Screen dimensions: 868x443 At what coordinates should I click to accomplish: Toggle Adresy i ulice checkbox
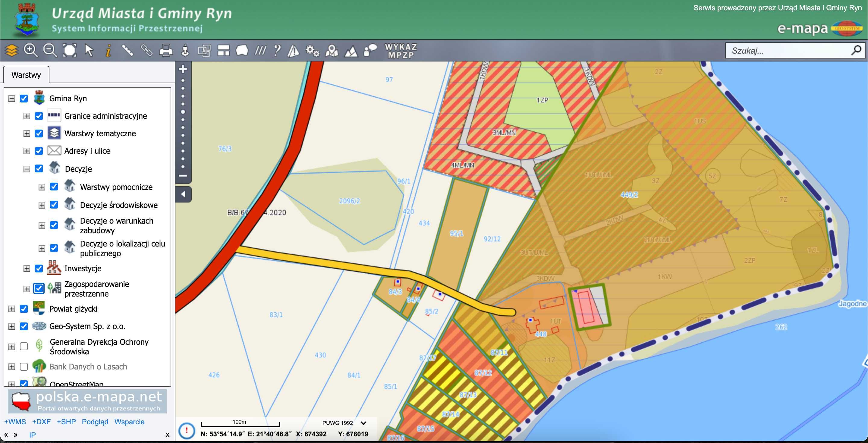[39, 151]
